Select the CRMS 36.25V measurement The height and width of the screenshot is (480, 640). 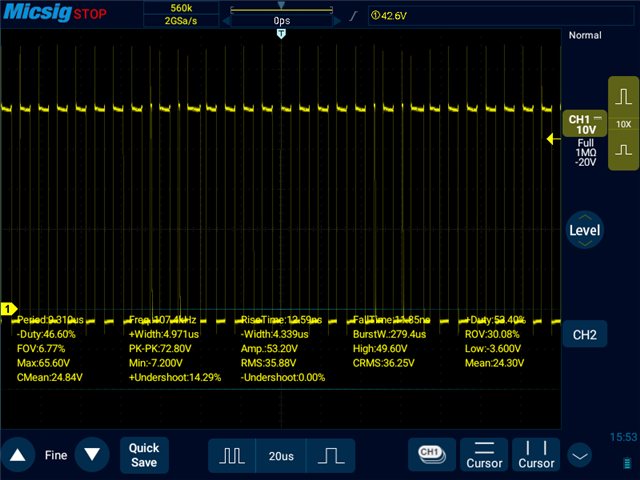pos(384,363)
